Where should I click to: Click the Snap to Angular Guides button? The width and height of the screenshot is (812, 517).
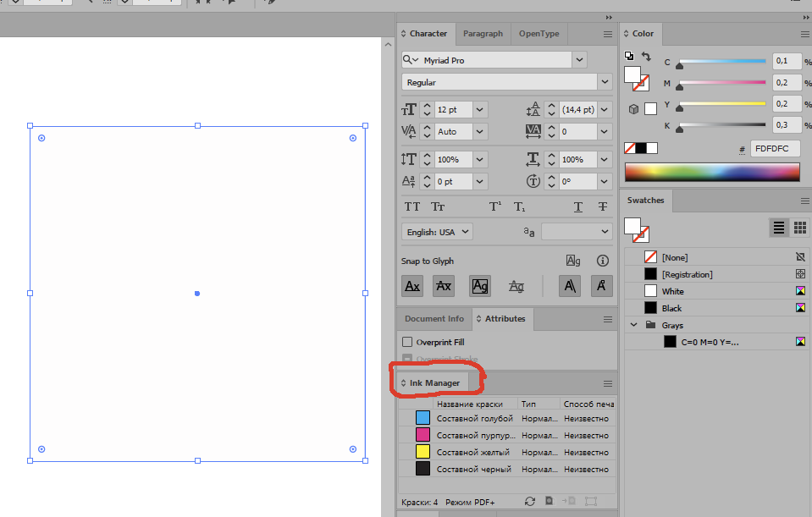pyautogui.click(x=570, y=286)
